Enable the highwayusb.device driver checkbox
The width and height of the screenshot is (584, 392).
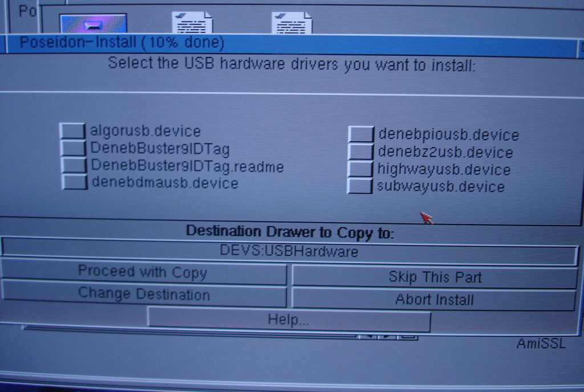click(x=360, y=169)
